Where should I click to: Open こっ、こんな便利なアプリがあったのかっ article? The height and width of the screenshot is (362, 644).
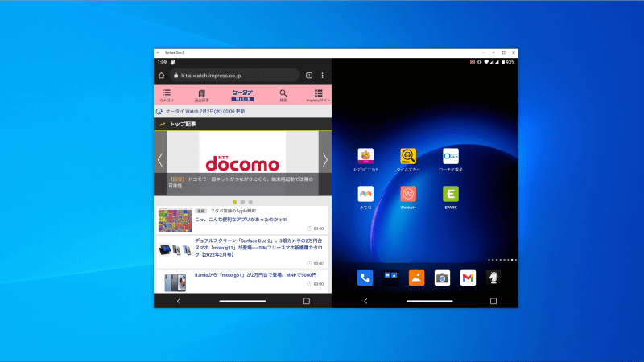[x=241, y=220]
